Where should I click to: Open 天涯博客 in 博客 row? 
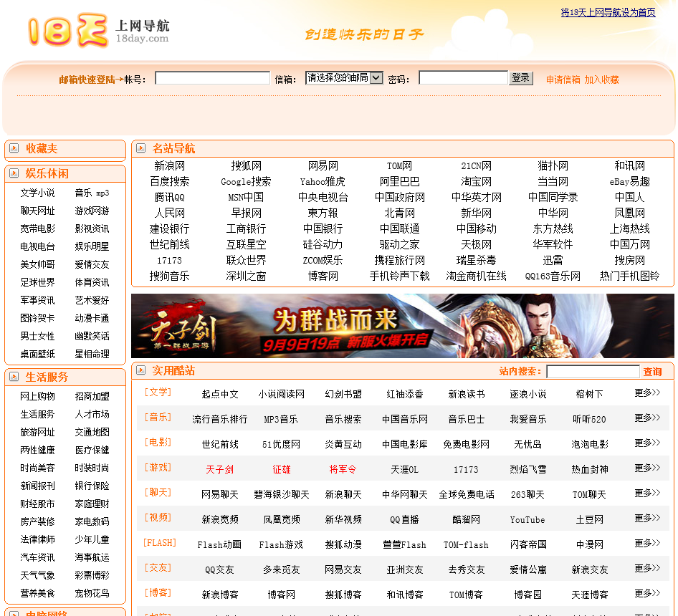590,595
